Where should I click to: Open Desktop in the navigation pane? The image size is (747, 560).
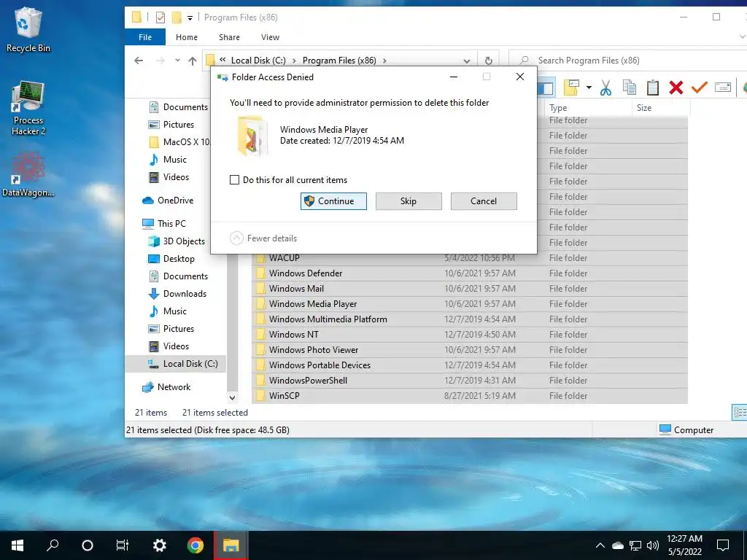171,259
